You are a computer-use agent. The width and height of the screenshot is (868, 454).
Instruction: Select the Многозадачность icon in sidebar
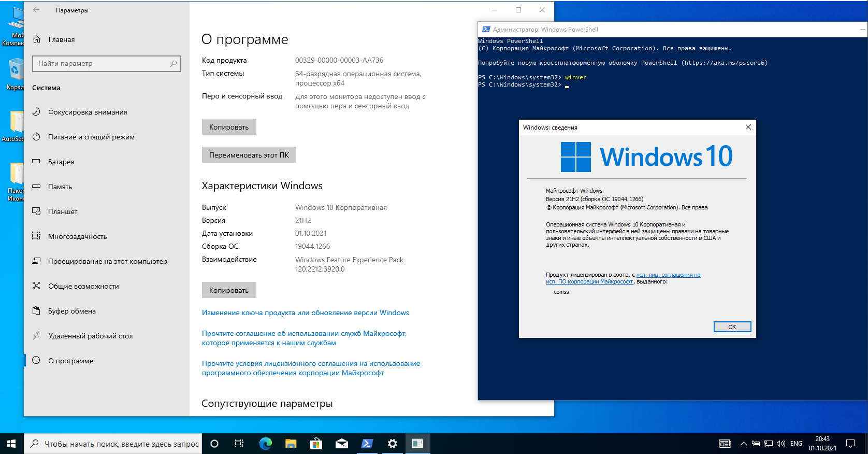click(36, 236)
